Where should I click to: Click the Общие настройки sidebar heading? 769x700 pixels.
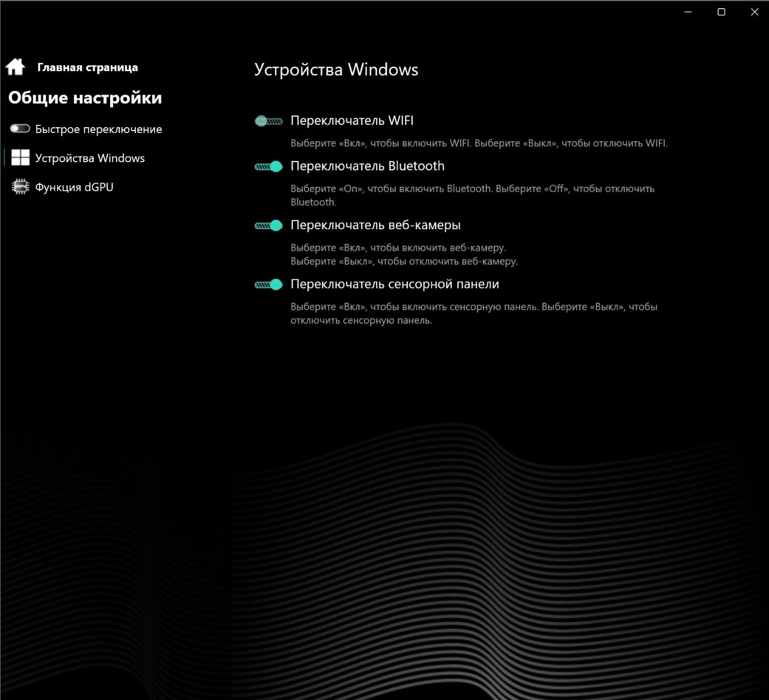(85, 97)
